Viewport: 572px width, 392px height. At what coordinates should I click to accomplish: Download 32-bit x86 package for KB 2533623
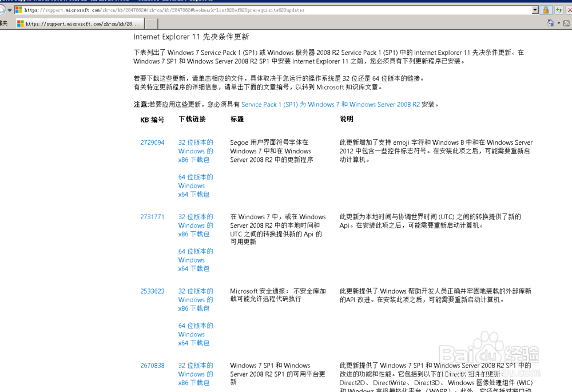point(195,300)
